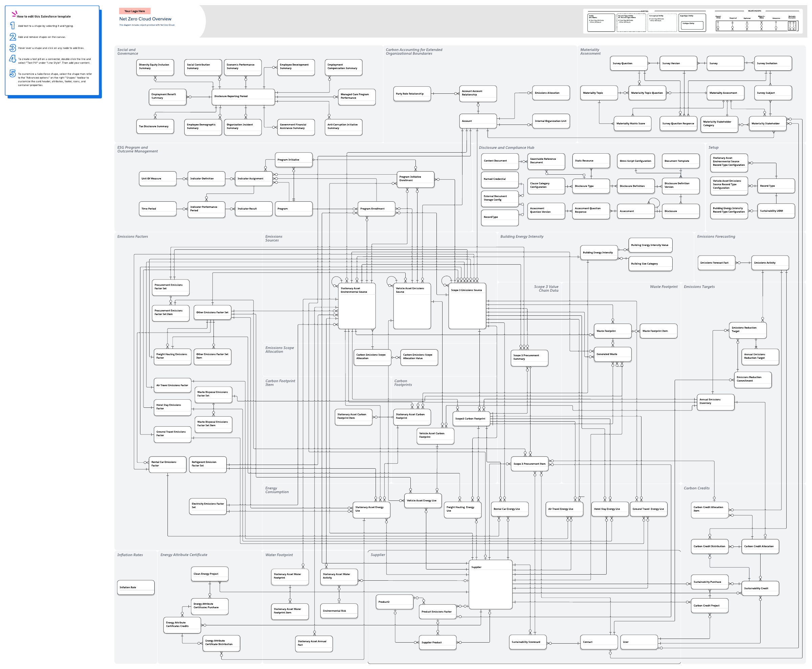Select the Program Initiative Enrollment entity

click(x=415, y=179)
